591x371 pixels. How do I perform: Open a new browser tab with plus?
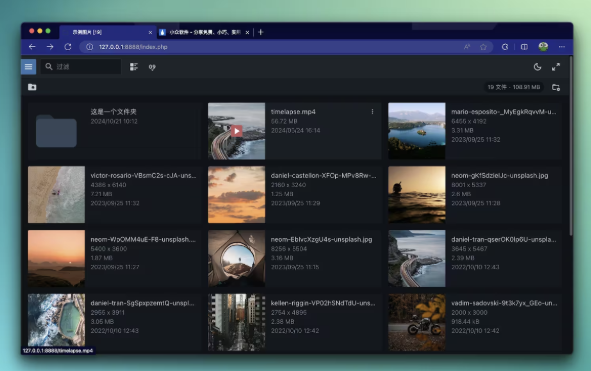260,32
